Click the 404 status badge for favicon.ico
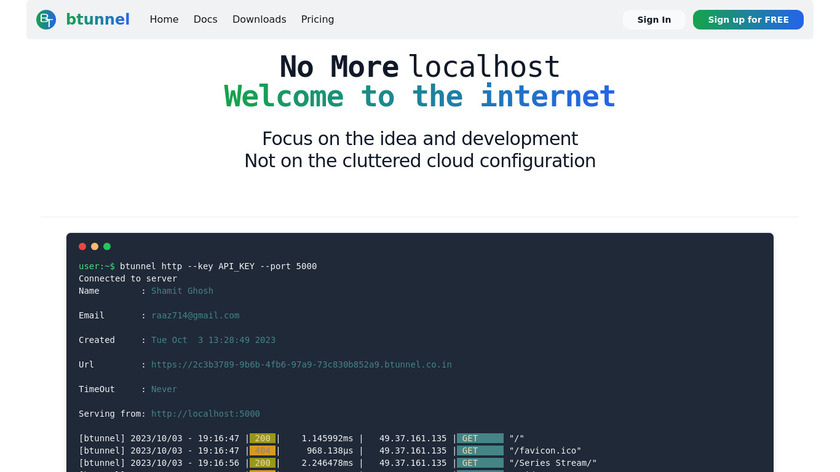The height and width of the screenshot is (472, 840). click(262, 451)
